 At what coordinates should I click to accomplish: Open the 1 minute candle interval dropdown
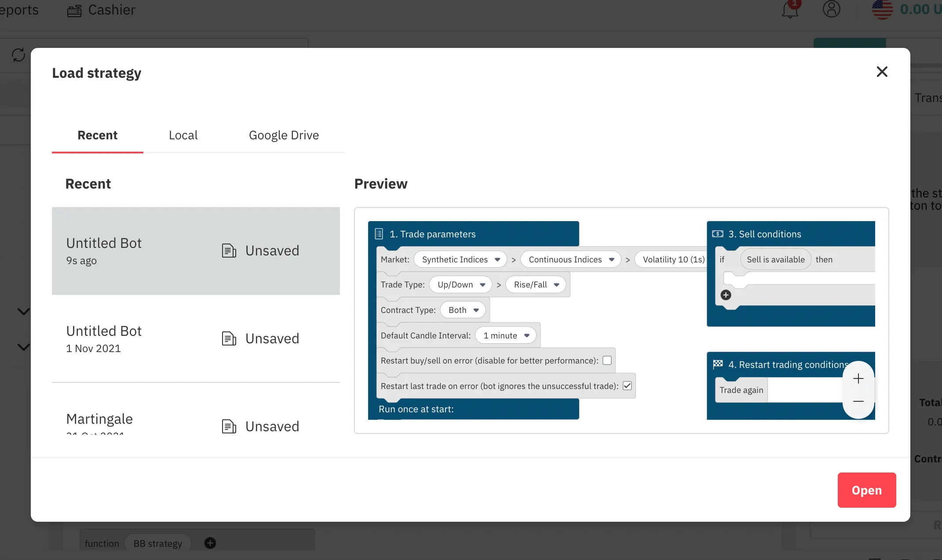coord(505,335)
